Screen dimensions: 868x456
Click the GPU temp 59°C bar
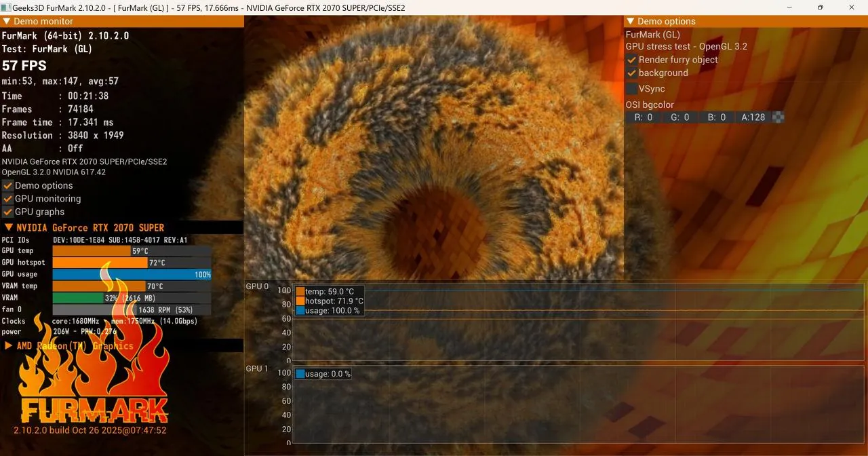coord(132,251)
